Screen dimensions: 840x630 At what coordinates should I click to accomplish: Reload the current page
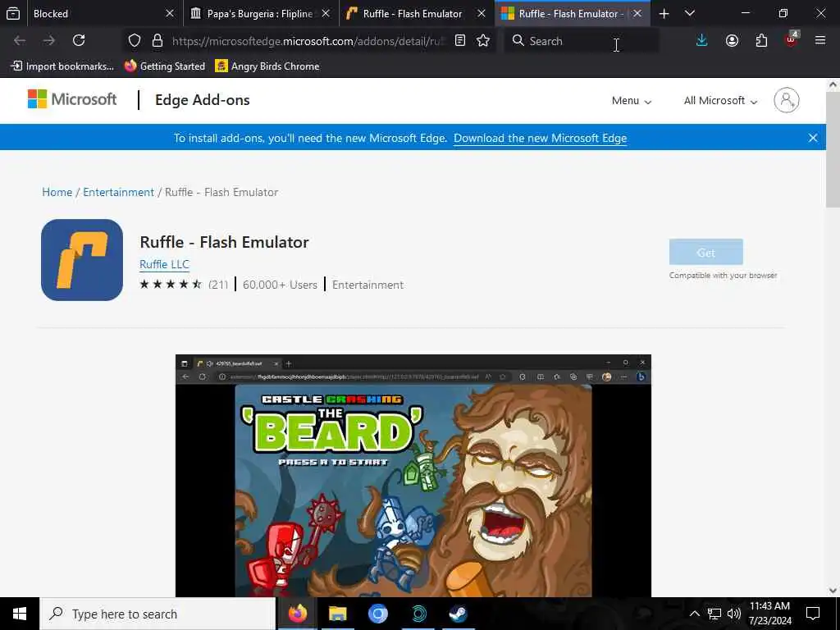pos(79,40)
